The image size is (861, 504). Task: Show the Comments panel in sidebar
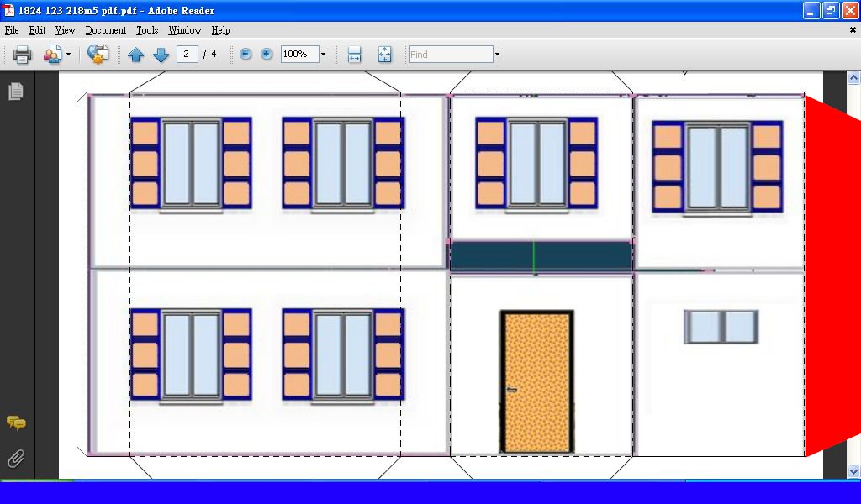pyautogui.click(x=15, y=423)
